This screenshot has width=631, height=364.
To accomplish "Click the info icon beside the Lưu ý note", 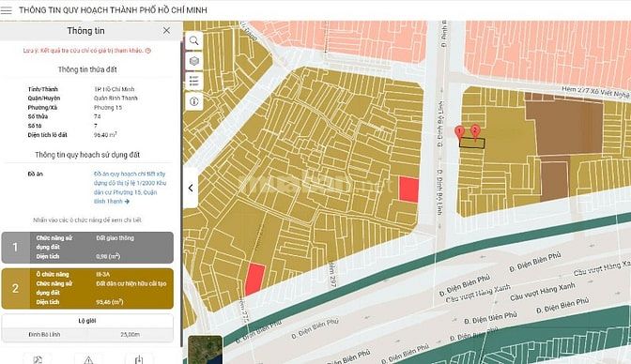I will (148, 51).
